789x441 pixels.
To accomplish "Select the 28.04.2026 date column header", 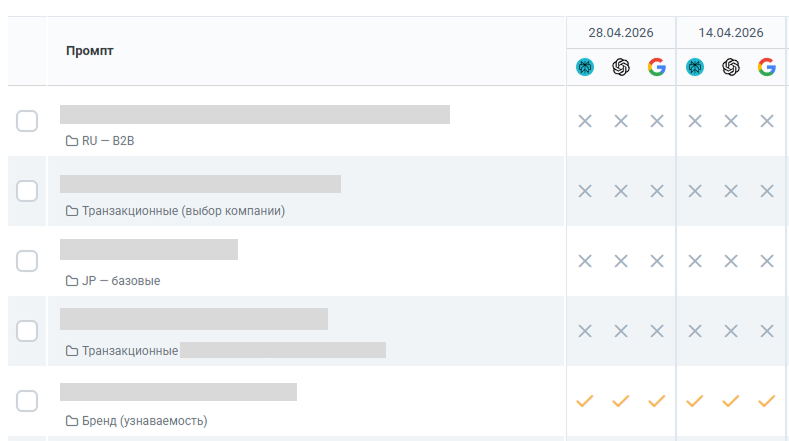I will (x=621, y=33).
